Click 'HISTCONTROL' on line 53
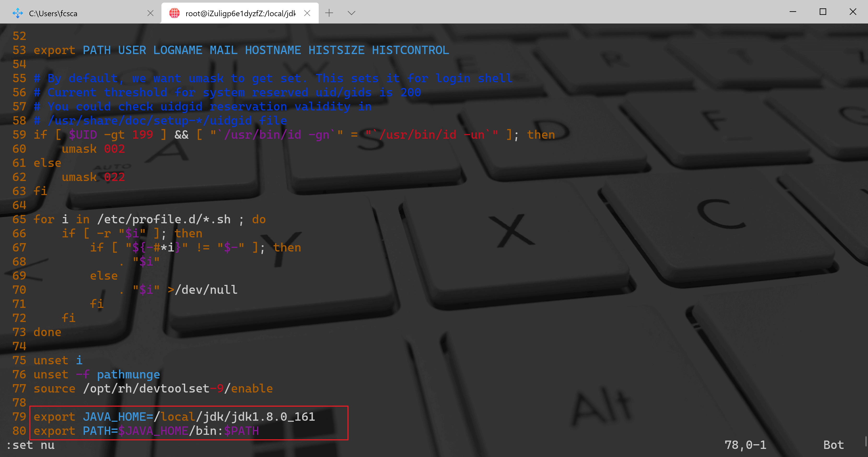 click(x=410, y=50)
